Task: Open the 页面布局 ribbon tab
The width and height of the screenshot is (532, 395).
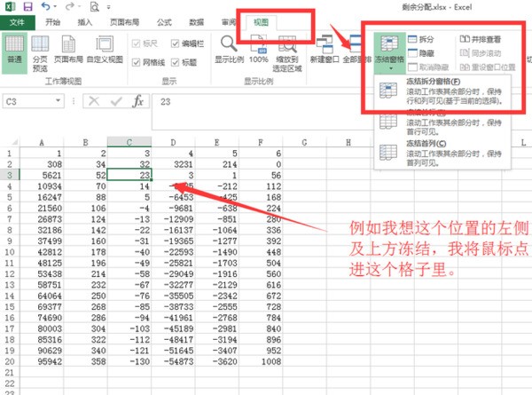Action: pyautogui.click(x=124, y=22)
